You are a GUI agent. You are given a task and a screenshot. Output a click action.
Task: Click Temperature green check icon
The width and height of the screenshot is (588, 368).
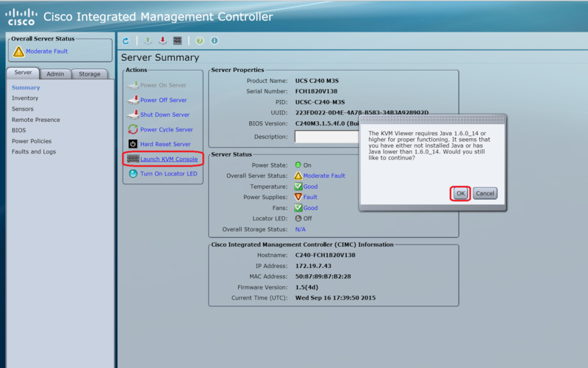298,187
